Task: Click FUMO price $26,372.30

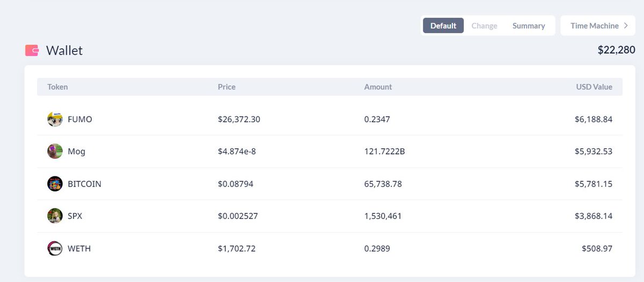Action: tap(239, 119)
